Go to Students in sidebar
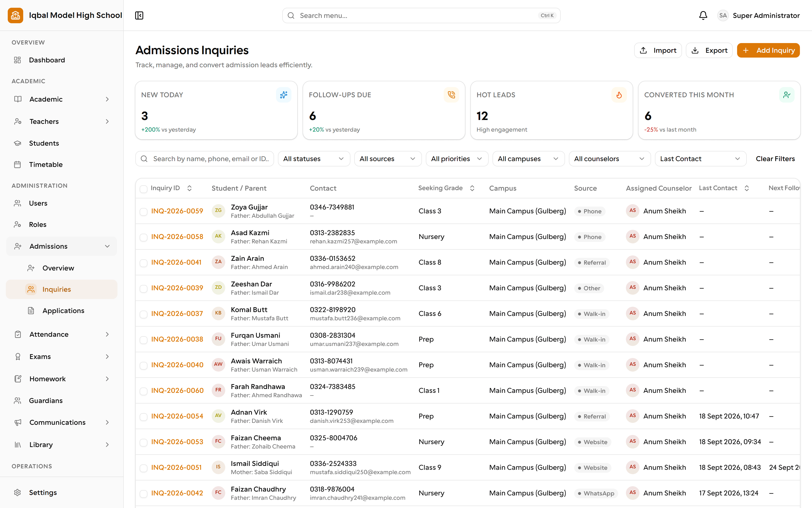Image resolution: width=812 pixels, height=508 pixels. pyautogui.click(x=62, y=143)
